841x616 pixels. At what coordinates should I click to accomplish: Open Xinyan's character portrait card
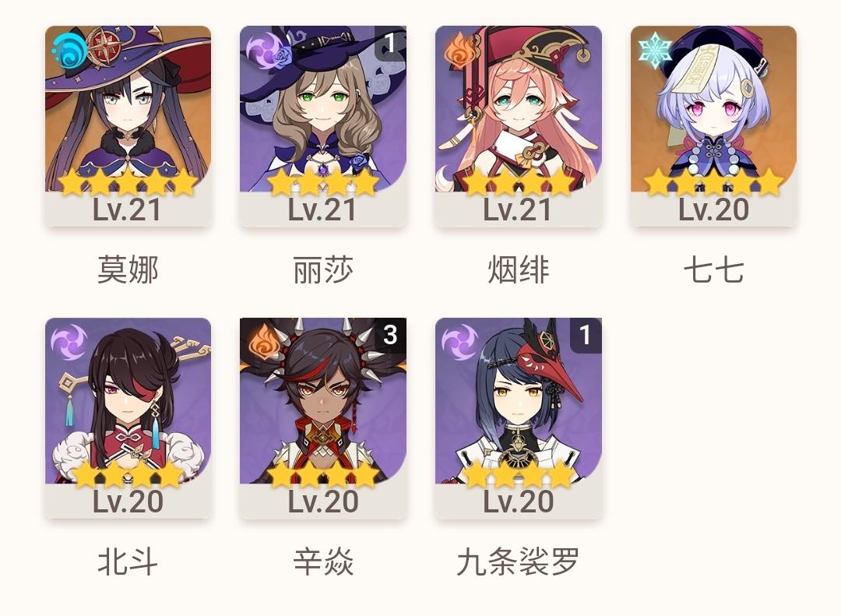[x=323, y=418]
